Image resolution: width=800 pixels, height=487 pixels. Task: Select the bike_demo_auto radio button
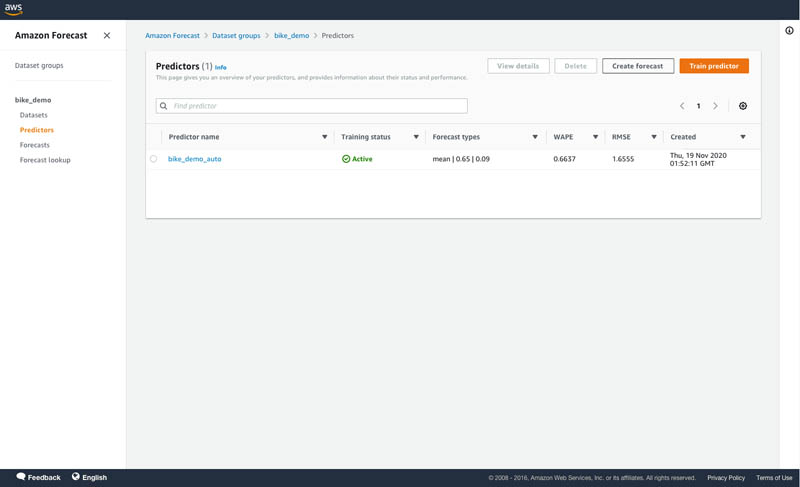point(154,159)
